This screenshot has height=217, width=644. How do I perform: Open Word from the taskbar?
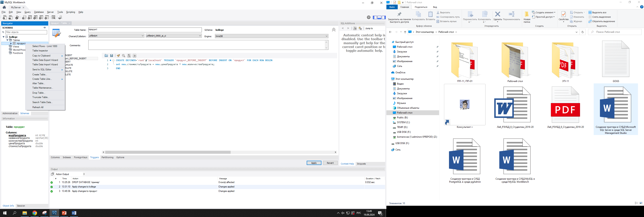coord(74,213)
